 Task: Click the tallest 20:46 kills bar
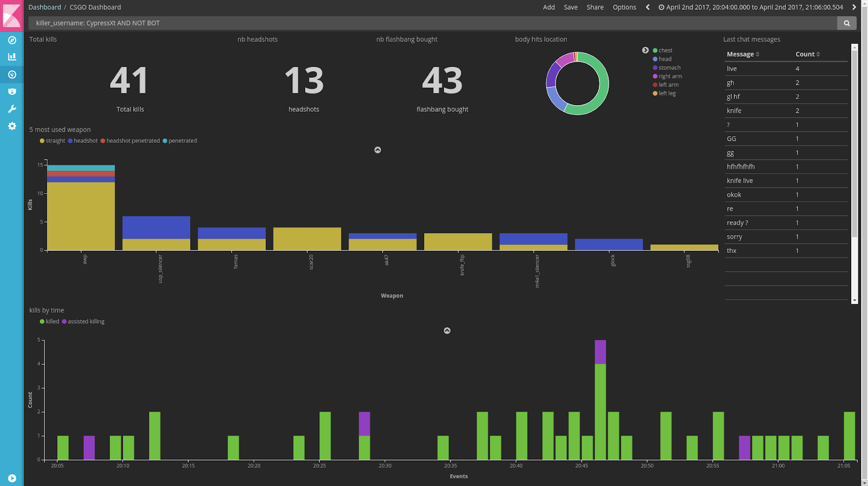(x=600, y=412)
